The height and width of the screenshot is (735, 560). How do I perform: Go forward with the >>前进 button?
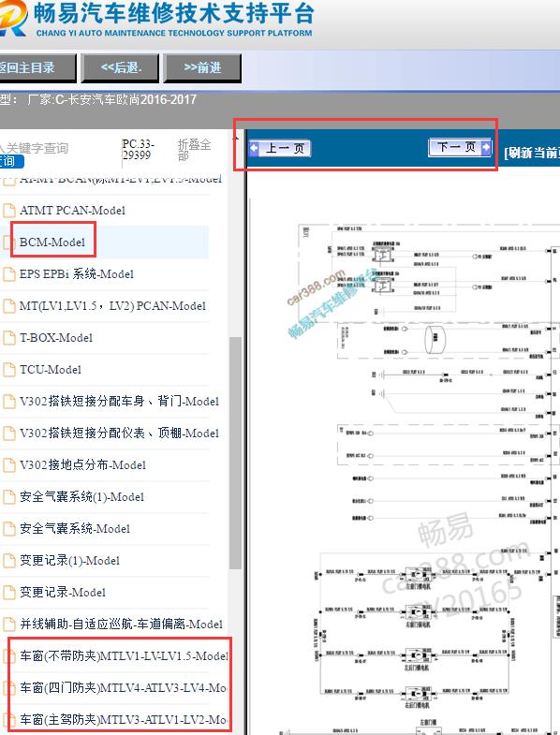(202, 68)
